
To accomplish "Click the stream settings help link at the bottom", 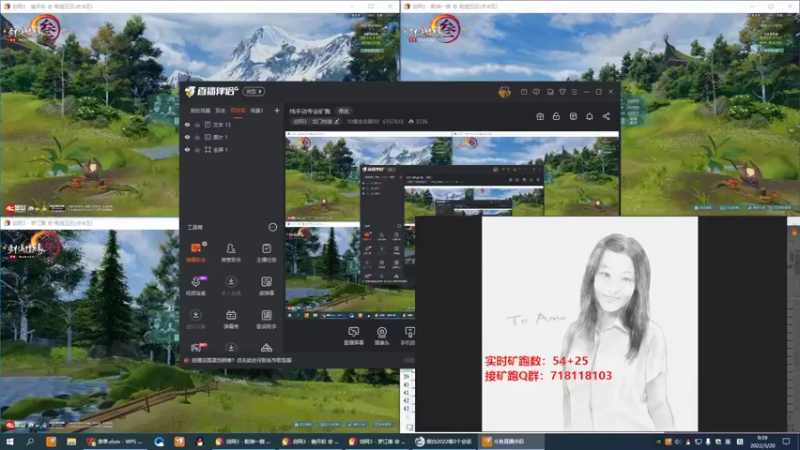I will click(241, 360).
